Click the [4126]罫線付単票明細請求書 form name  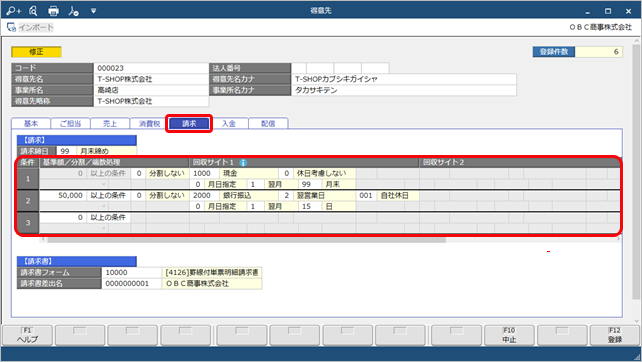click(x=212, y=272)
